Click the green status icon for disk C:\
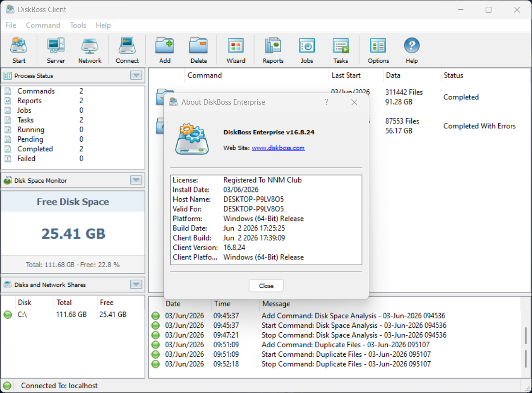 pos(8,315)
